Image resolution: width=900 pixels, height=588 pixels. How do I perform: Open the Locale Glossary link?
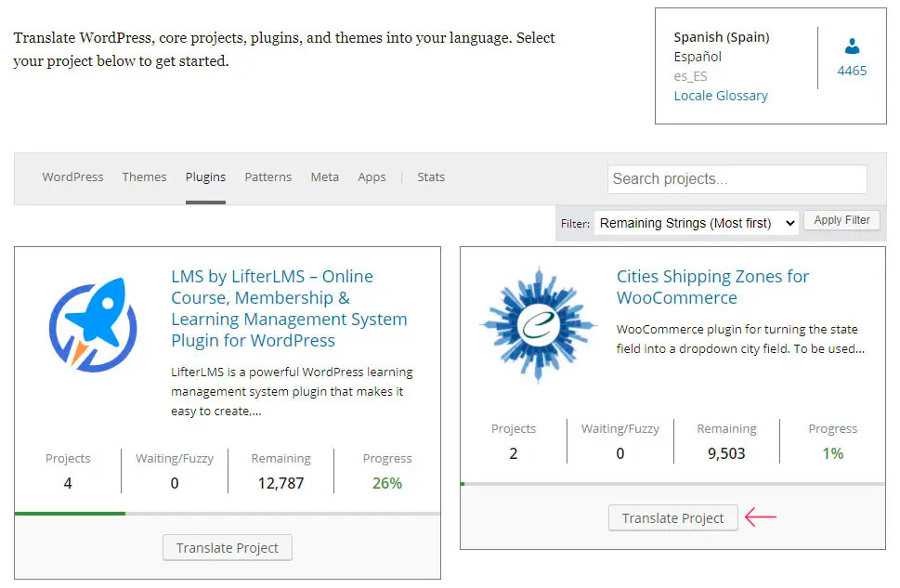click(x=721, y=96)
